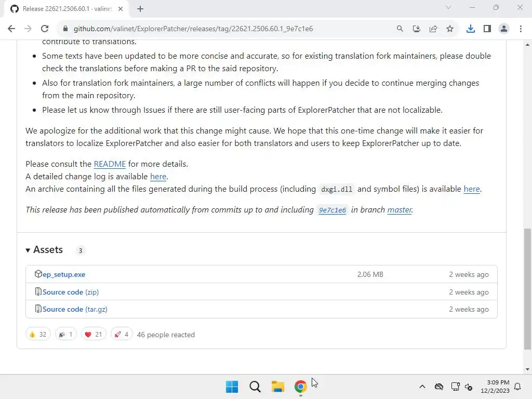532x399 pixels.
Task: Reload the current page
Action: click(45, 29)
